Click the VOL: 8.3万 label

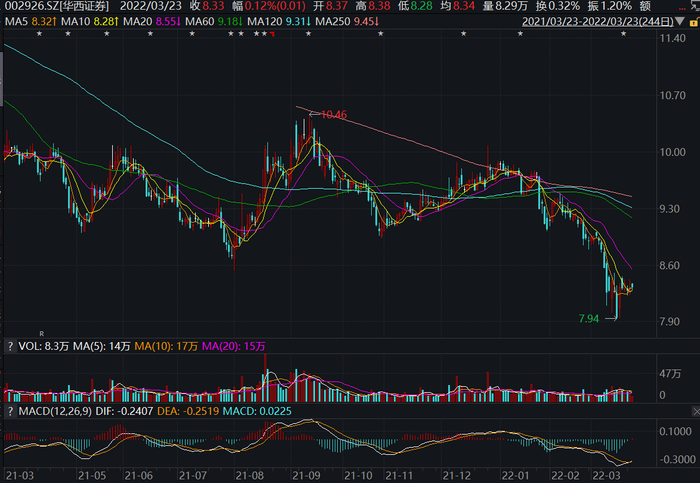[44, 346]
